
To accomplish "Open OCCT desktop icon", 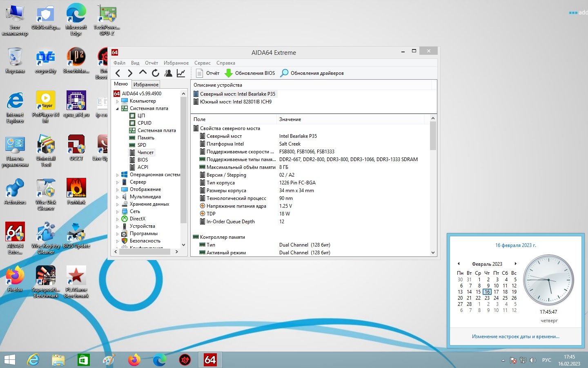I will [x=76, y=147].
